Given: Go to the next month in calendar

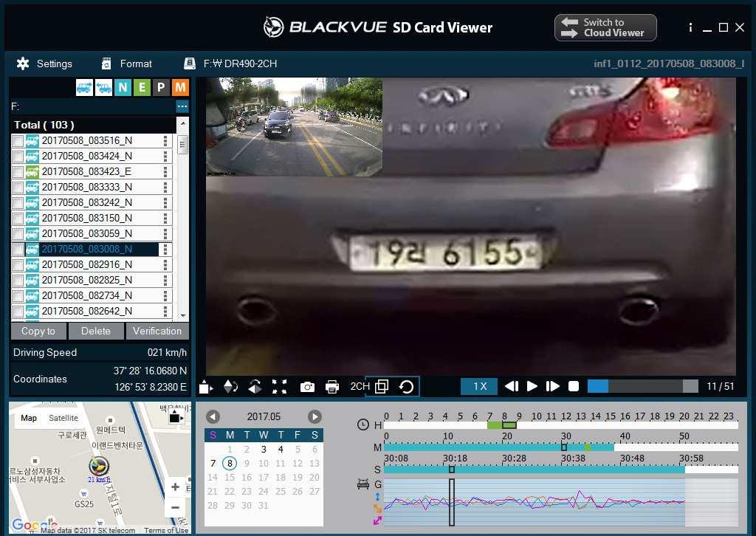Looking at the screenshot, I should [315, 416].
